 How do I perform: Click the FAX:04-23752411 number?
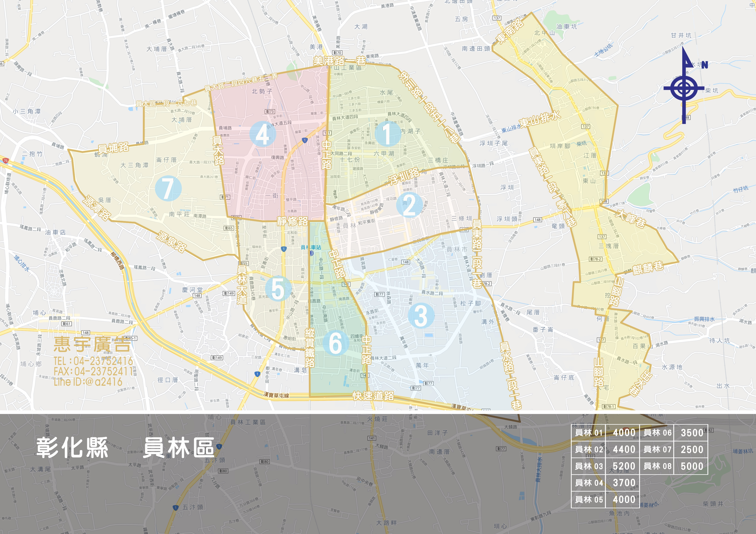[94, 371]
